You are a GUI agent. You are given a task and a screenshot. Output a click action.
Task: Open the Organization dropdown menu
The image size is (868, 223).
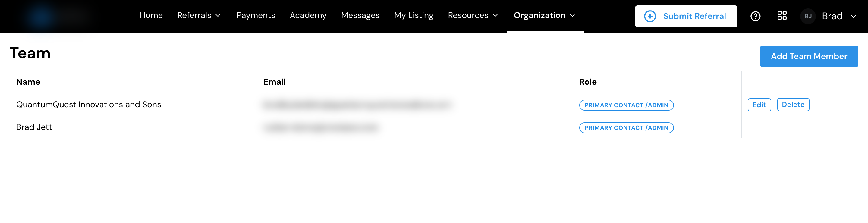[544, 15]
